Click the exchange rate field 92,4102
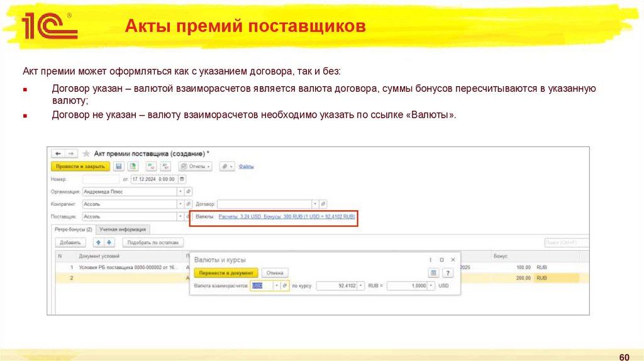Screen dimensions: 644x361 coord(337,286)
